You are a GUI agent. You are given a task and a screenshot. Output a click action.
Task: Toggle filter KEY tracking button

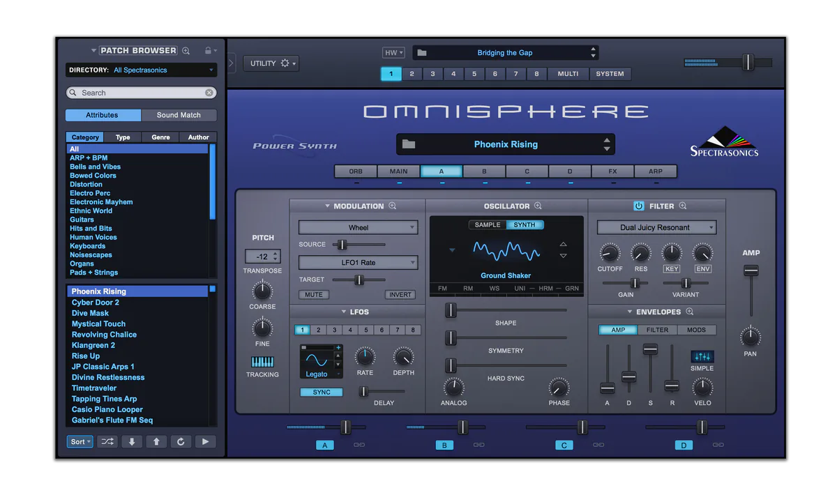pos(672,269)
